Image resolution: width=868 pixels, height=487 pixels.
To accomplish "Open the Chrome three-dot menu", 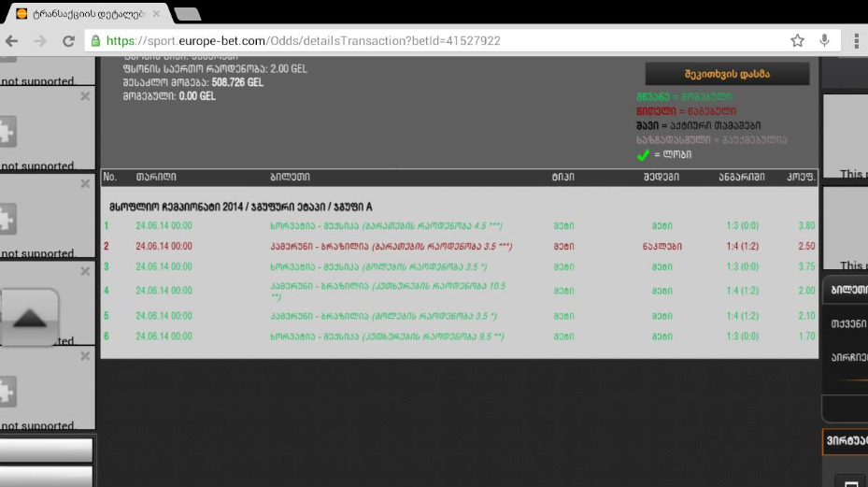I will point(857,40).
